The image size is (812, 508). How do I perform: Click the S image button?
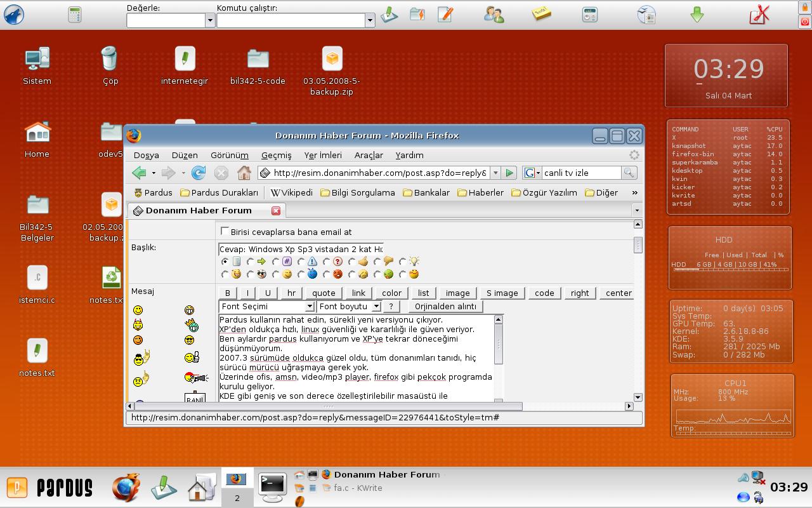(502, 293)
